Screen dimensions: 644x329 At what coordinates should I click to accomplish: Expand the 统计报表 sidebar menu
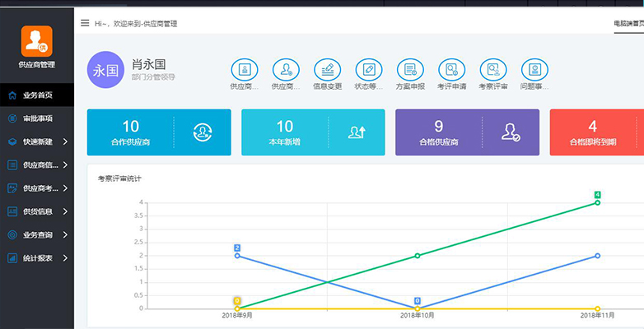tap(37, 258)
